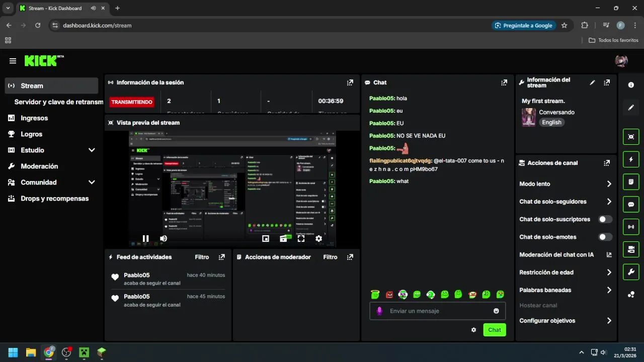Open the profile avatar at top right

[x=621, y=61]
